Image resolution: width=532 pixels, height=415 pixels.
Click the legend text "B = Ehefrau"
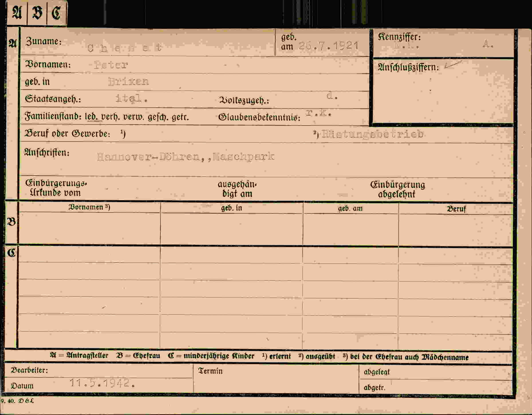tap(138, 356)
